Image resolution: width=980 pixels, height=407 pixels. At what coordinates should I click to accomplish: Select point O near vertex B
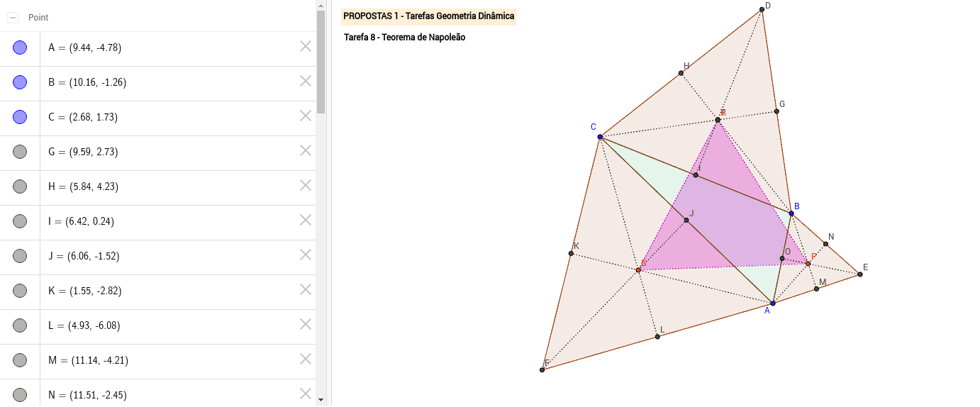coord(783,258)
